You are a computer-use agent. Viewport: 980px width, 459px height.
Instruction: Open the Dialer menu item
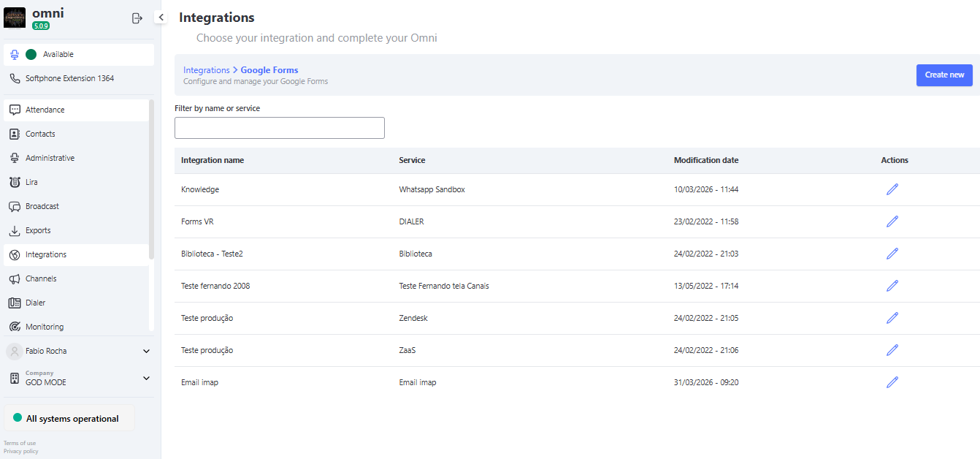(x=76, y=303)
